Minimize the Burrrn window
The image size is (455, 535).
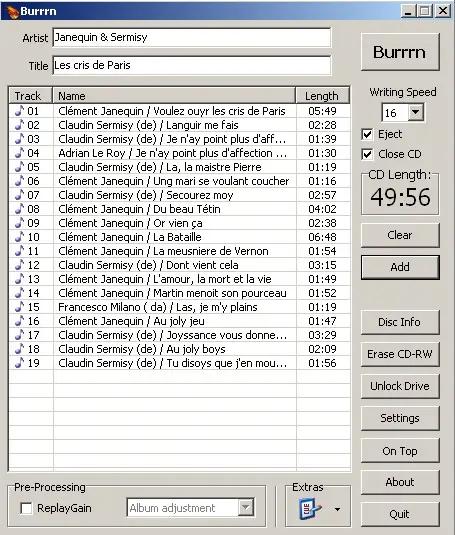(x=408, y=11)
